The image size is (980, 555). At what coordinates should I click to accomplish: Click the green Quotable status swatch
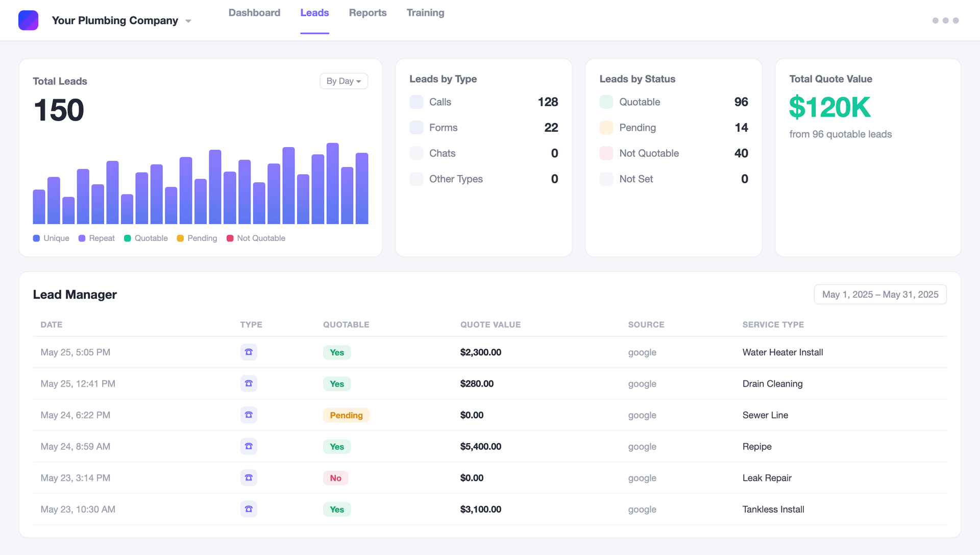[606, 102]
